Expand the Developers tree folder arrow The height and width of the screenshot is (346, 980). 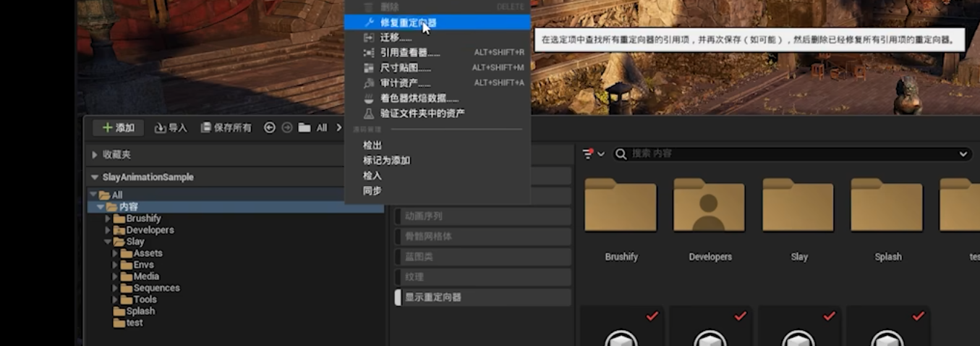tap(108, 230)
